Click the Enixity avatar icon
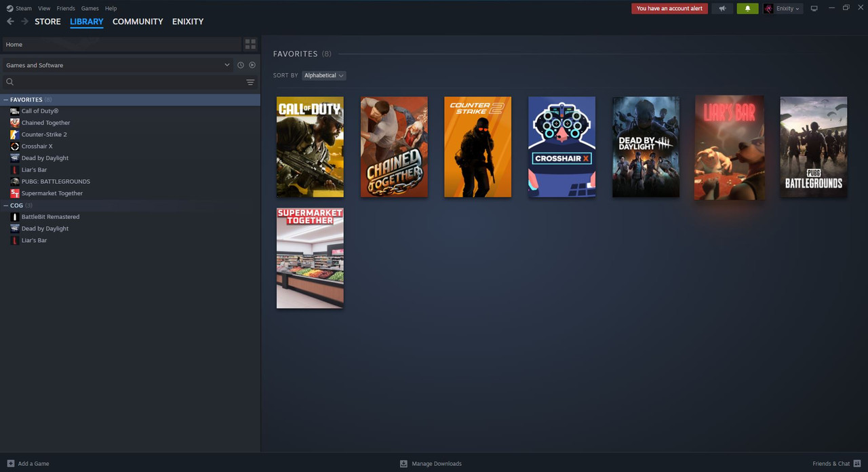The height and width of the screenshot is (472, 868). click(x=769, y=8)
